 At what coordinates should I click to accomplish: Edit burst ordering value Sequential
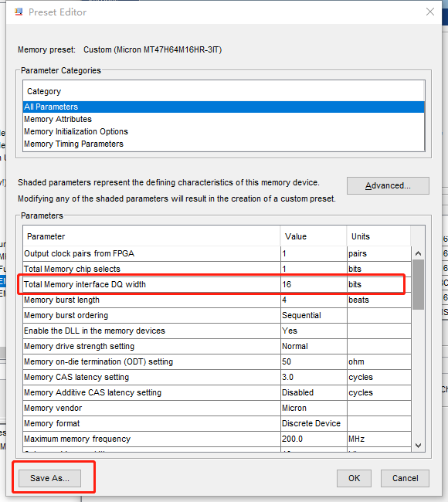(x=314, y=315)
